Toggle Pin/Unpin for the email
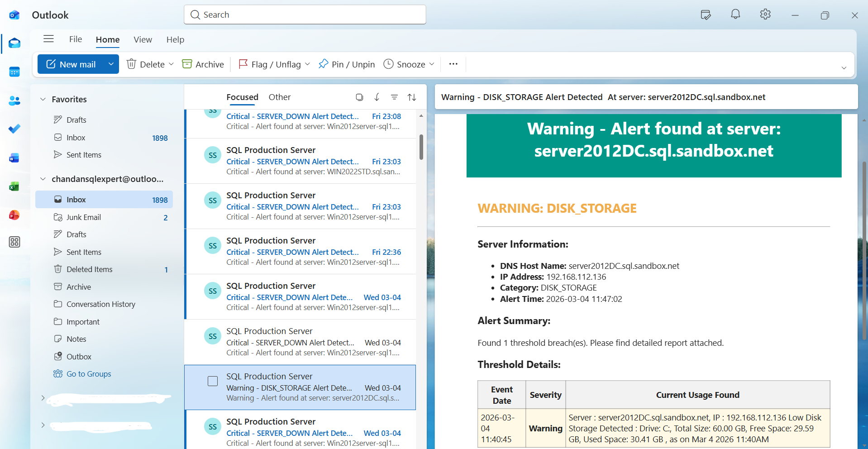The height and width of the screenshot is (449, 868). click(x=346, y=64)
